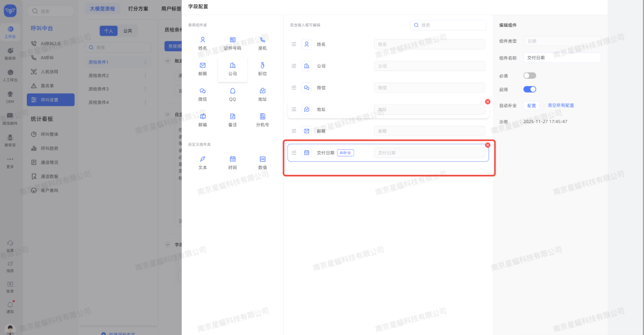Click the 组件名称 input containing 交付日期

coord(562,58)
